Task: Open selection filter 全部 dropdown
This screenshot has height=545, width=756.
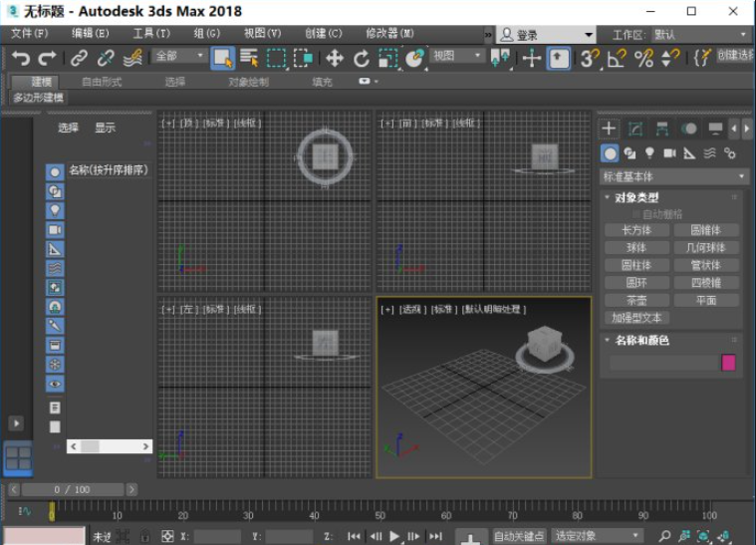Action: click(x=179, y=56)
